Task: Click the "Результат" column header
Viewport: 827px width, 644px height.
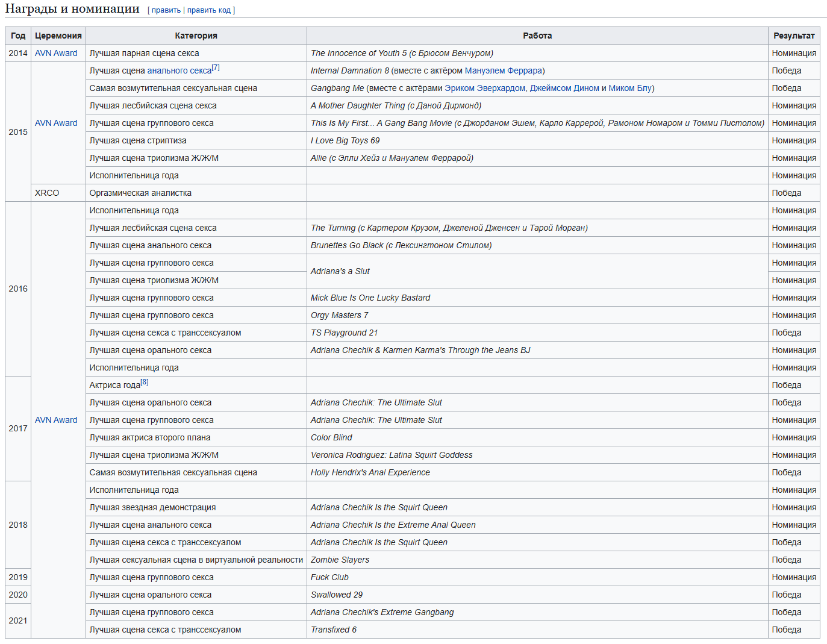Action: point(794,36)
